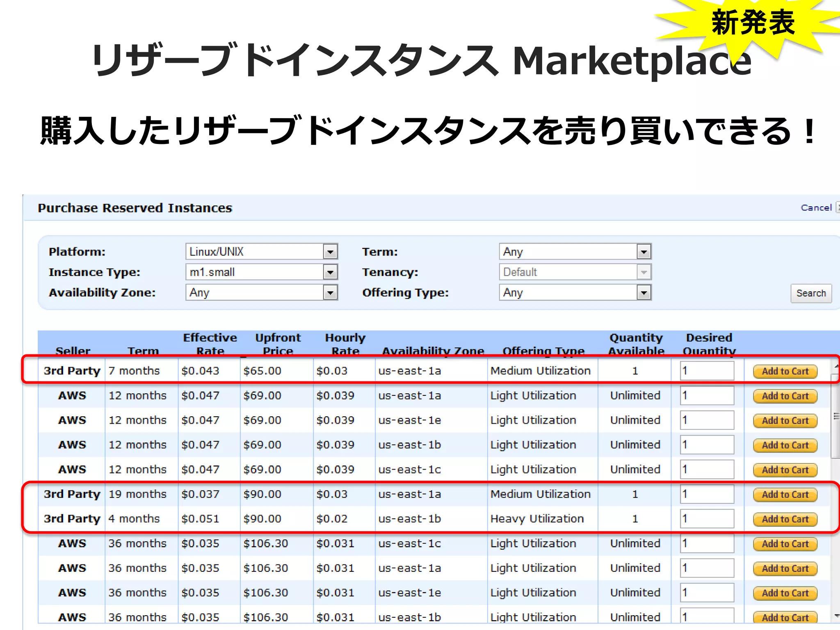The width and height of the screenshot is (840, 630).
Task: Add the AWS 36 months us-east-1b offer to cart
Action: pyautogui.click(x=785, y=617)
